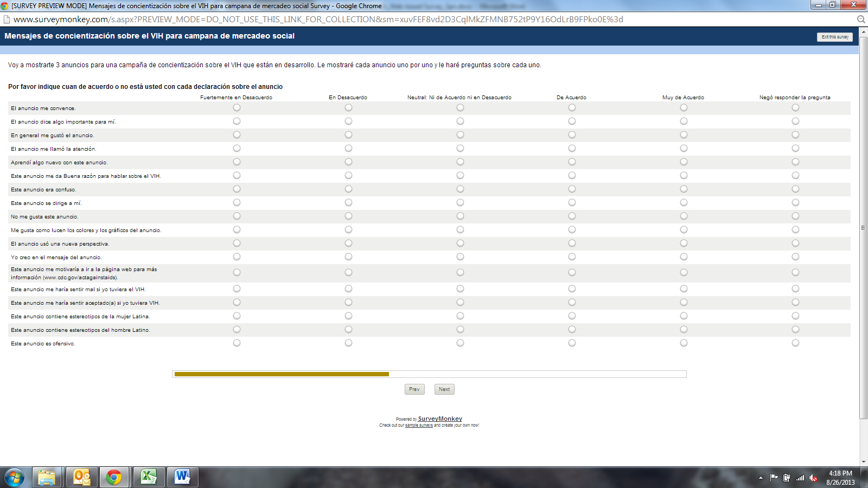The height and width of the screenshot is (488, 868).
Task: Open the volume tray icon
Action: 813,478
